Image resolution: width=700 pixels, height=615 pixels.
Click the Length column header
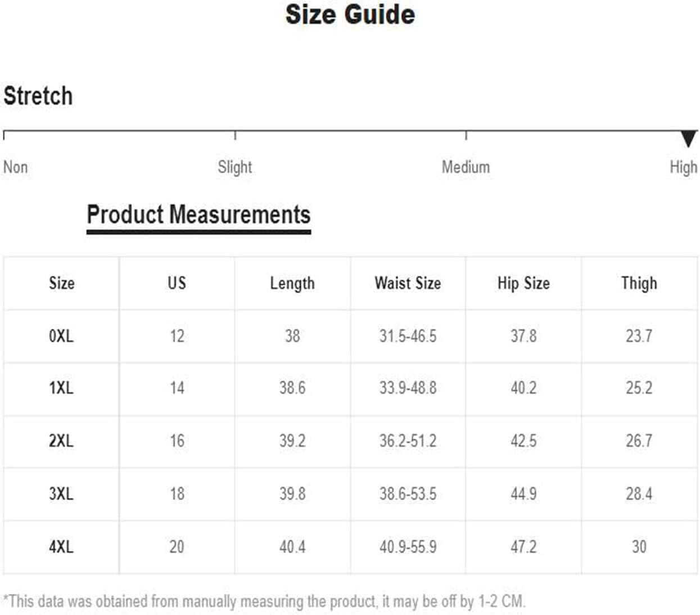coord(292,283)
